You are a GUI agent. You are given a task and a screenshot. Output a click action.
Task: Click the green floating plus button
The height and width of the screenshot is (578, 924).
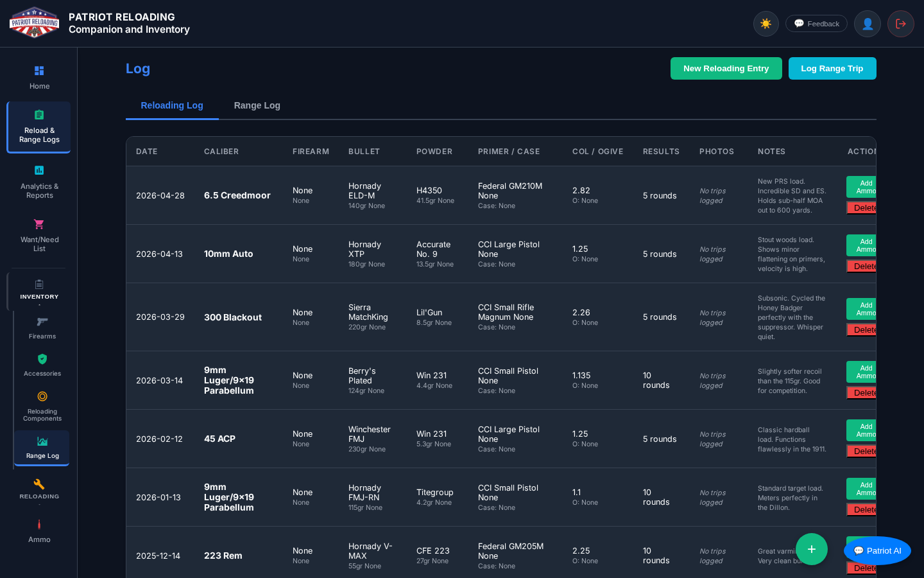pos(812,549)
